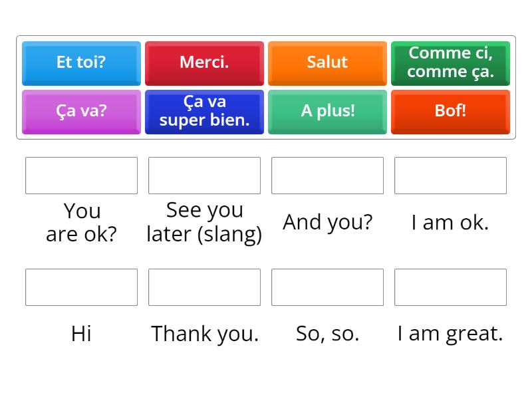
Task: Select the green 'Comme ci, comme ça.' tile
Action: click(x=450, y=63)
